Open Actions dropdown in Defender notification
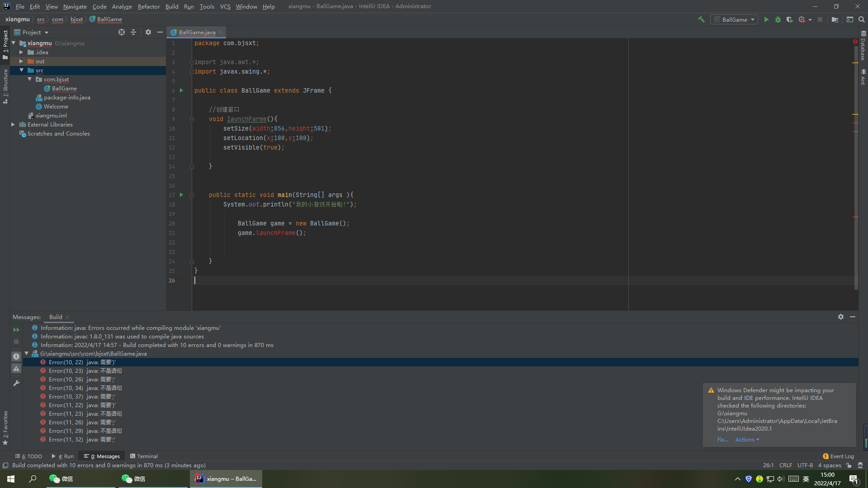Viewport: 868px width, 488px height. (x=747, y=440)
